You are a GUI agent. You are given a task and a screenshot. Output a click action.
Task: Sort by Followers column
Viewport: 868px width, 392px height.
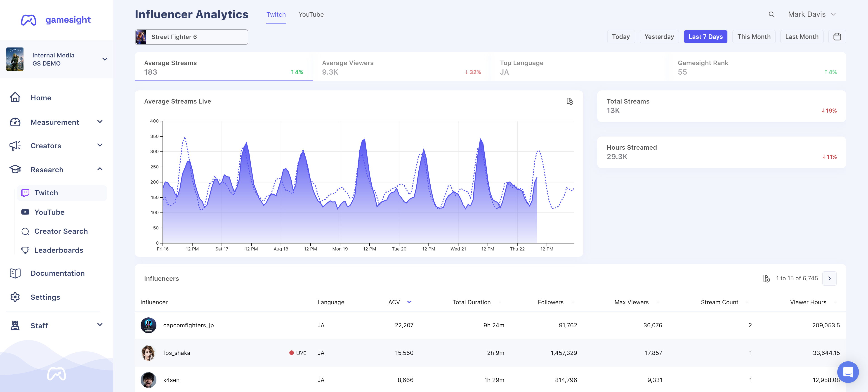pyautogui.click(x=550, y=302)
